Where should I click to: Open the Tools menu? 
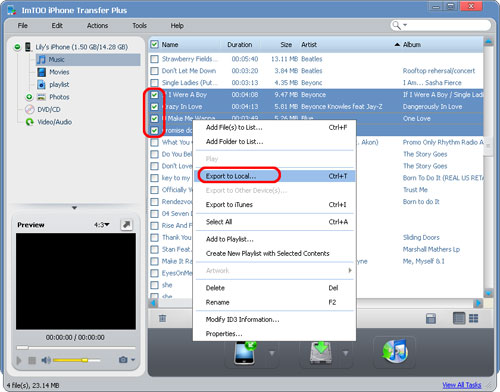click(x=139, y=26)
